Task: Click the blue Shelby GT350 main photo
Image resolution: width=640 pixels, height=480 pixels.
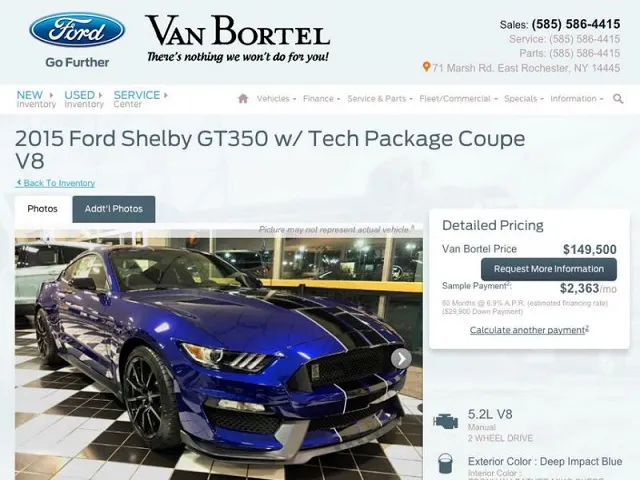Action: pos(219,354)
